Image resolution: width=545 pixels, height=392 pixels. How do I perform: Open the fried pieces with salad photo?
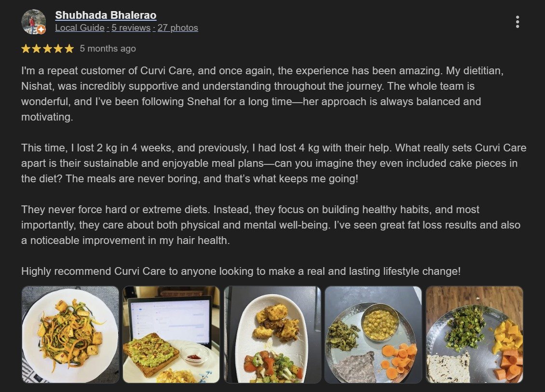(x=272, y=335)
